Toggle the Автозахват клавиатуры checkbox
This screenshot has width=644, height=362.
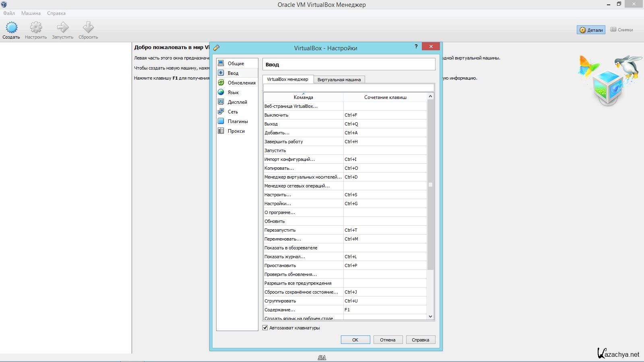(265, 328)
